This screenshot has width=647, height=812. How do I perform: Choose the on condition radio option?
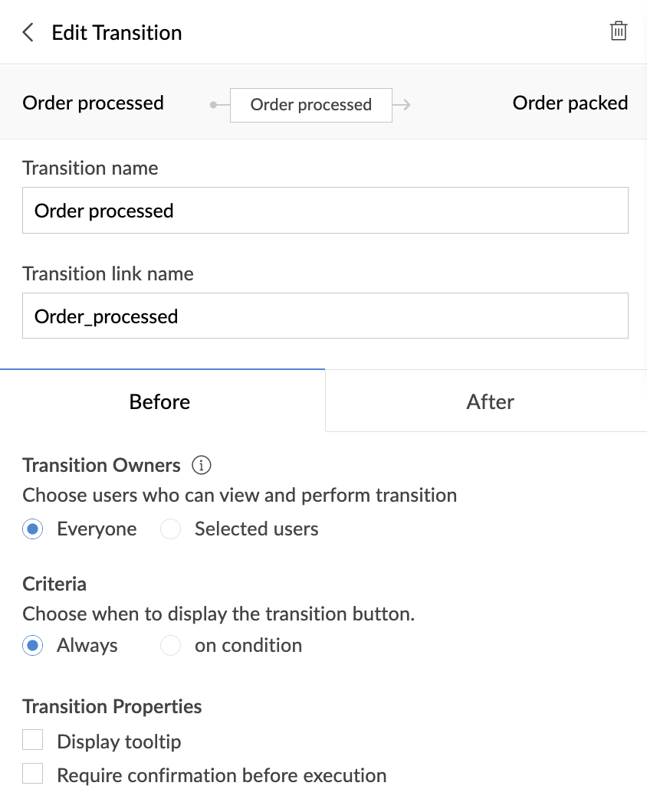pyautogui.click(x=170, y=646)
